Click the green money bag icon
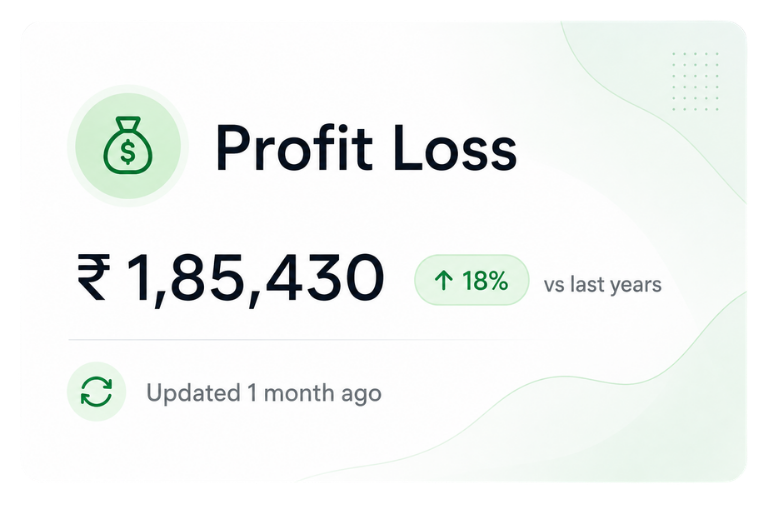Screen dimensions: 768x512 (x=128, y=145)
